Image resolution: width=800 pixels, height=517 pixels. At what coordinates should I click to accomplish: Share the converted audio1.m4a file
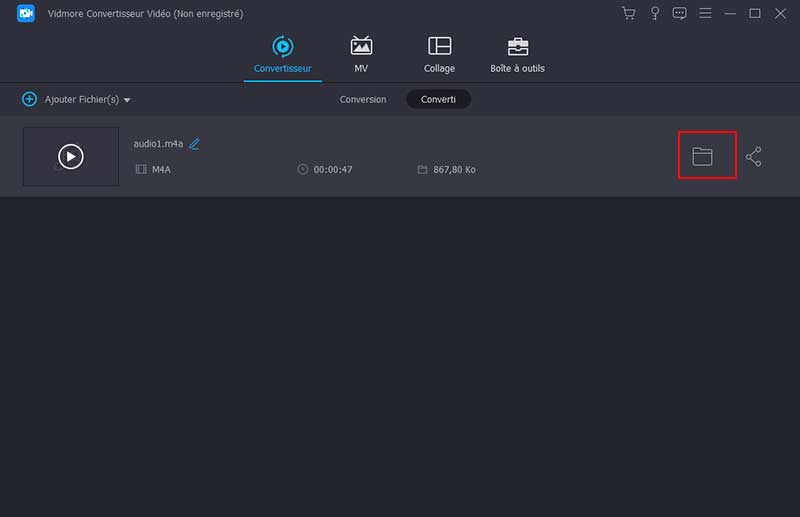pyautogui.click(x=754, y=157)
